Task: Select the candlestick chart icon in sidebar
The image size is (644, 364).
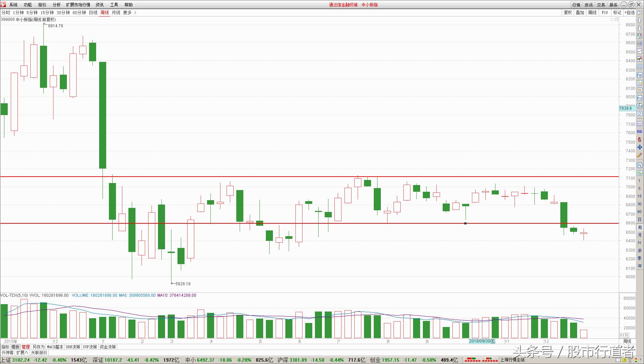Action: pos(640,59)
